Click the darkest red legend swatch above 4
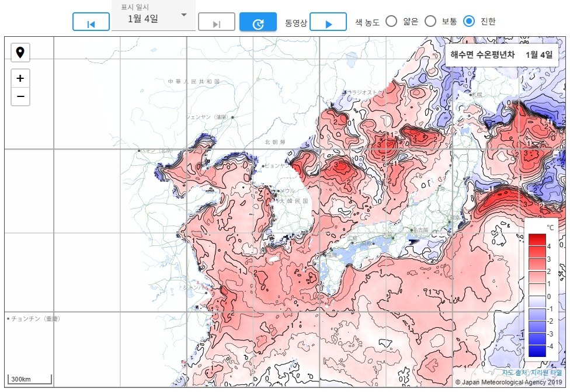The image size is (570, 392). point(537,240)
